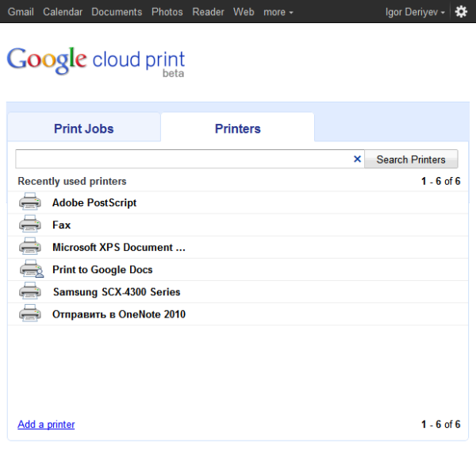The image size is (476, 454).
Task: Click the Print to Google Docs icon
Action: coord(30,269)
